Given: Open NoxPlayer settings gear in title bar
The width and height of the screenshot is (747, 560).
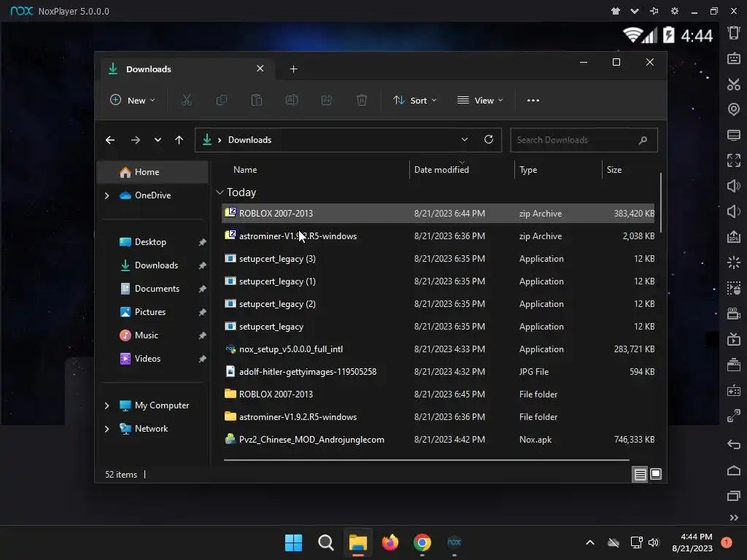Looking at the screenshot, I should (675, 11).
